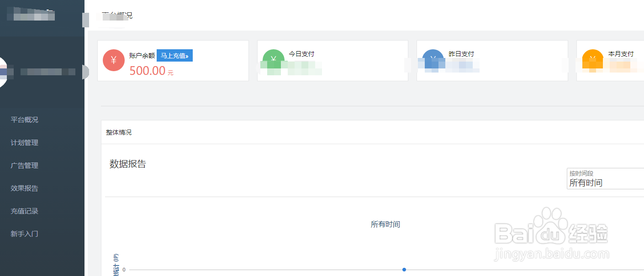Screen dimensions: 644x276
Task: Click the 今日支付 card title
Action: (301, 54)
